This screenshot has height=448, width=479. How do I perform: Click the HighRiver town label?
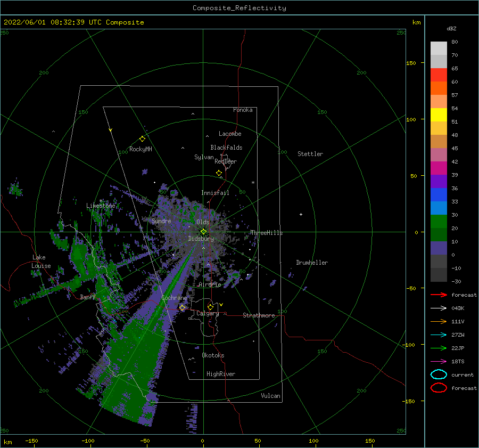point(221,374)
